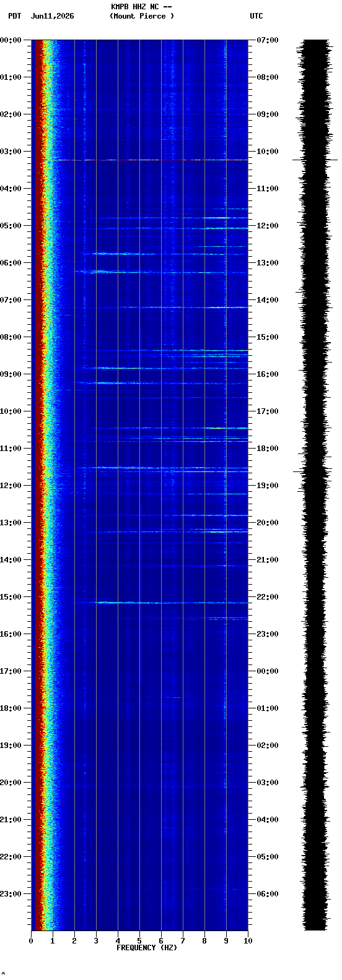Click the 16:00 UTC time label
This screenshot has width=342, height=980.
click(x=268, y=374)
